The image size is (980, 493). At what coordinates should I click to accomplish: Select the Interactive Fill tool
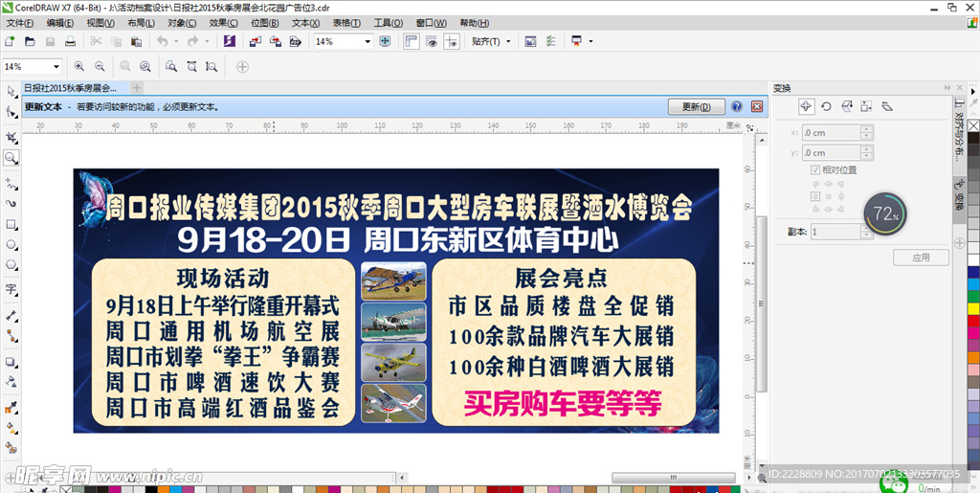[11, 428]
